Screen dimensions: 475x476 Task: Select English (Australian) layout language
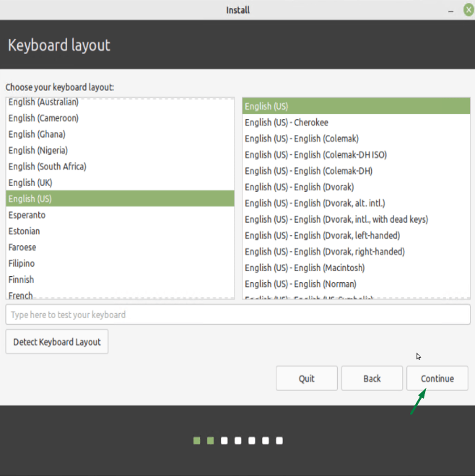click(x=43, y=102)
